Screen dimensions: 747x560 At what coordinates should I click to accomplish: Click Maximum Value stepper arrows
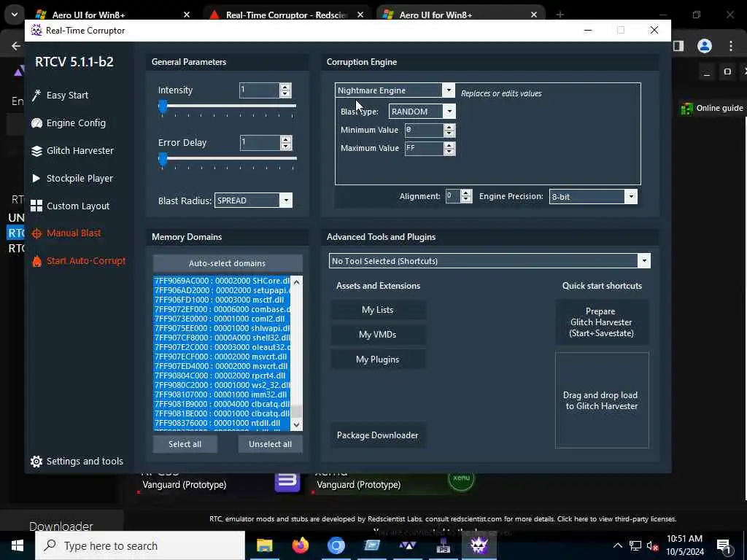[x=449, y=149]
